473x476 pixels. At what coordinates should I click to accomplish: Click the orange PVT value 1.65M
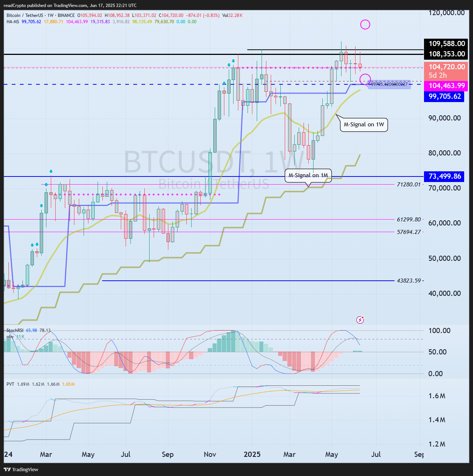(68, 384)
